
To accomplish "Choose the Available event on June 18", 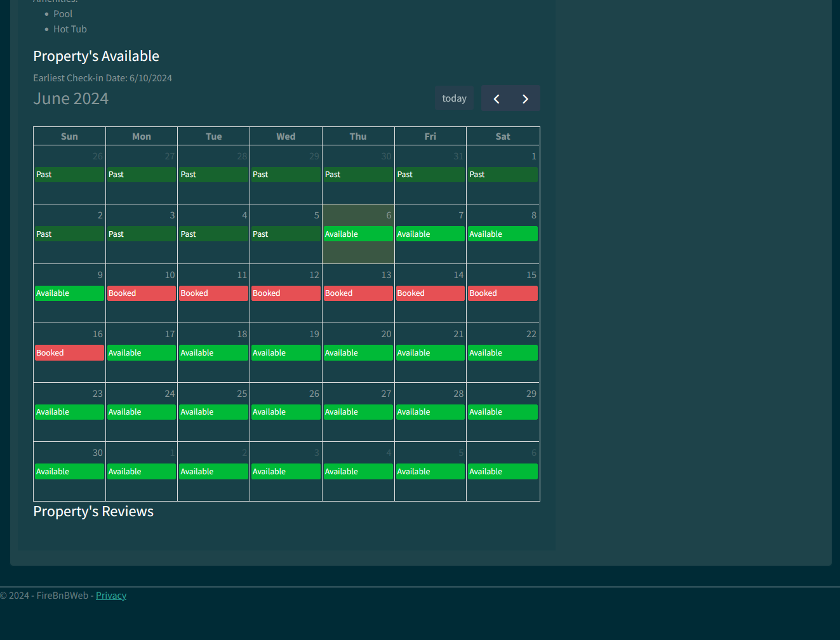I will [213, 353].
